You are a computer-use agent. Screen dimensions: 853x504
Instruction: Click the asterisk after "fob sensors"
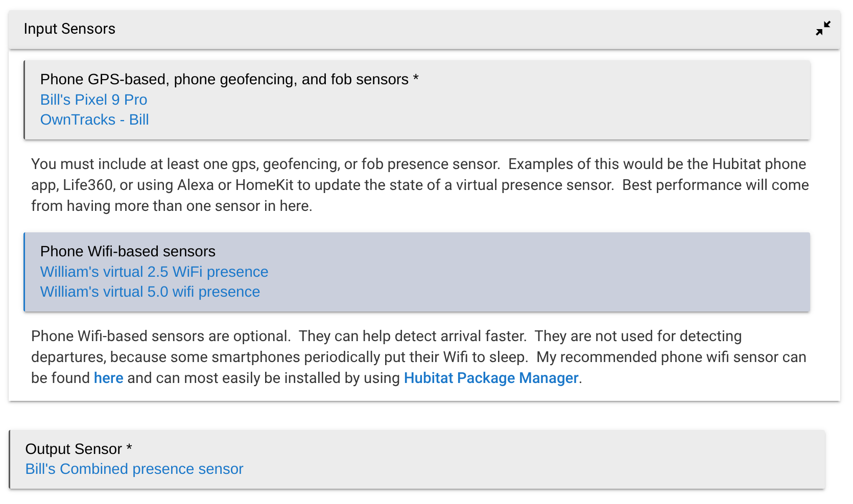tap(416, 79)
